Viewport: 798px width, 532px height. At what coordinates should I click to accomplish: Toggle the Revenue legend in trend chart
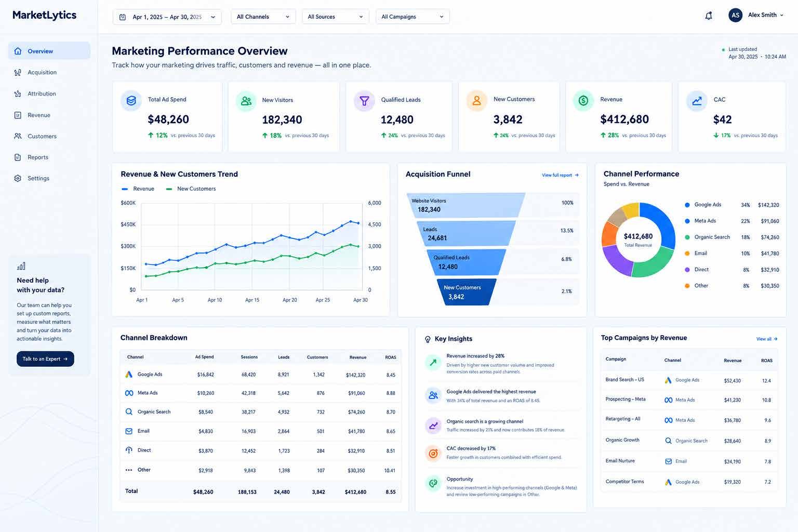pos(138,189)
